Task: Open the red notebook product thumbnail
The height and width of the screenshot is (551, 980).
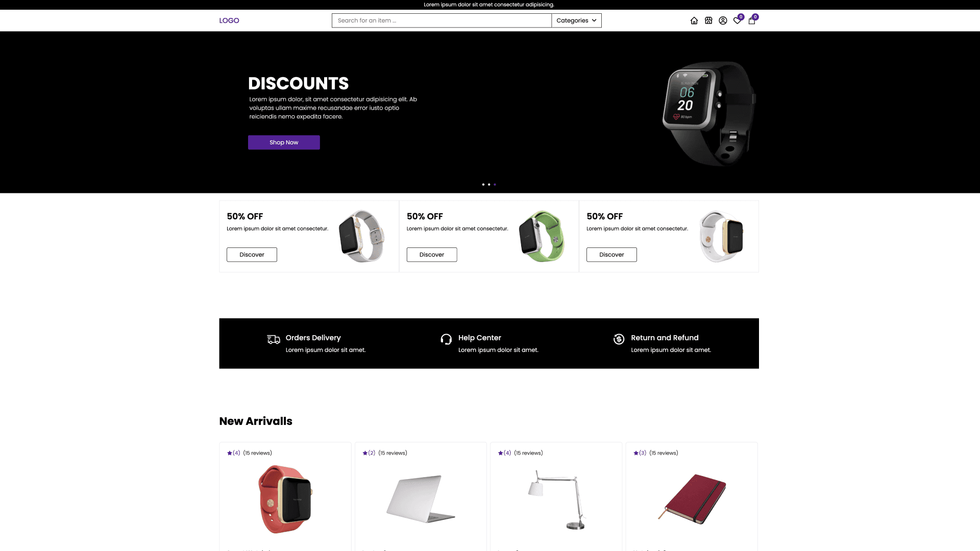Action: (692, 499)
